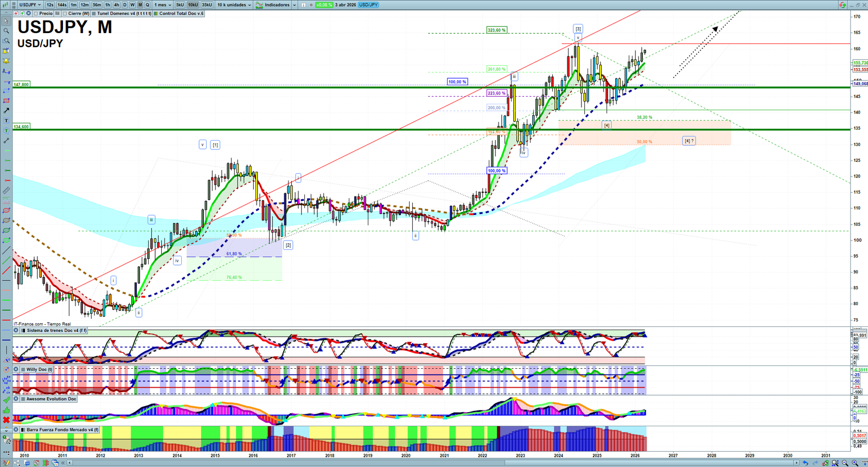868x467 pixels.
Task: Choose the red ellipse drawing tool
Action: pyautogui.click(x=6, y=211)
